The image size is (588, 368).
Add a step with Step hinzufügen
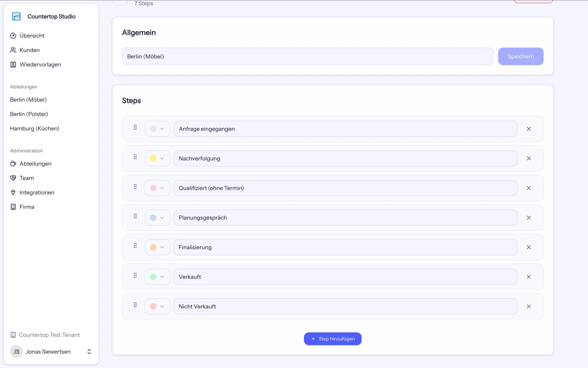(333, 339)
